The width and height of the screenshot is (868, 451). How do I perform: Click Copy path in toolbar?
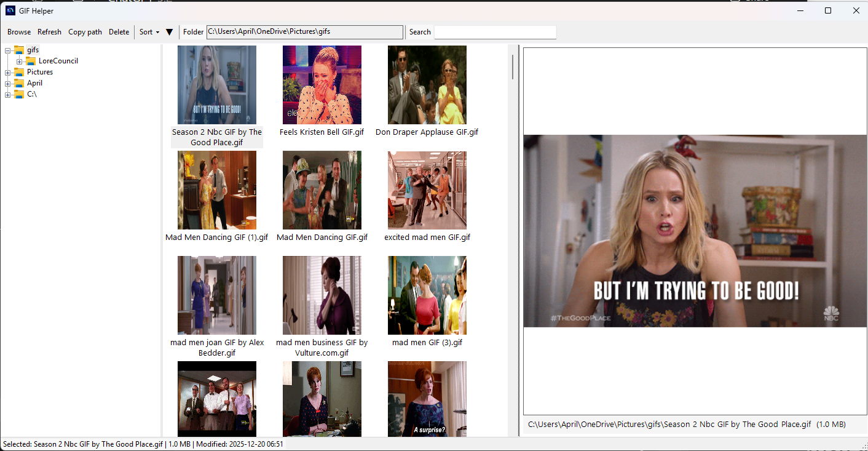(85, 32)
